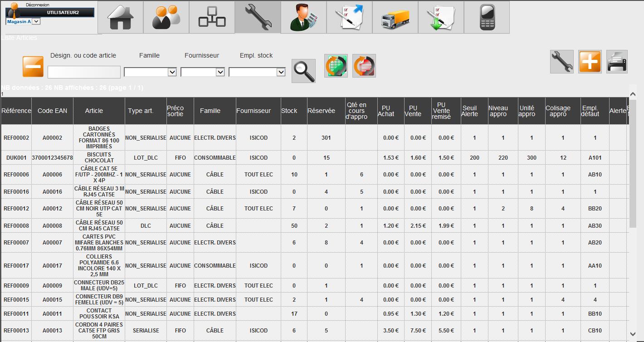The height and width of the screenshot is (342, 644).
Task: Click the house home icon
Action: 121,17
